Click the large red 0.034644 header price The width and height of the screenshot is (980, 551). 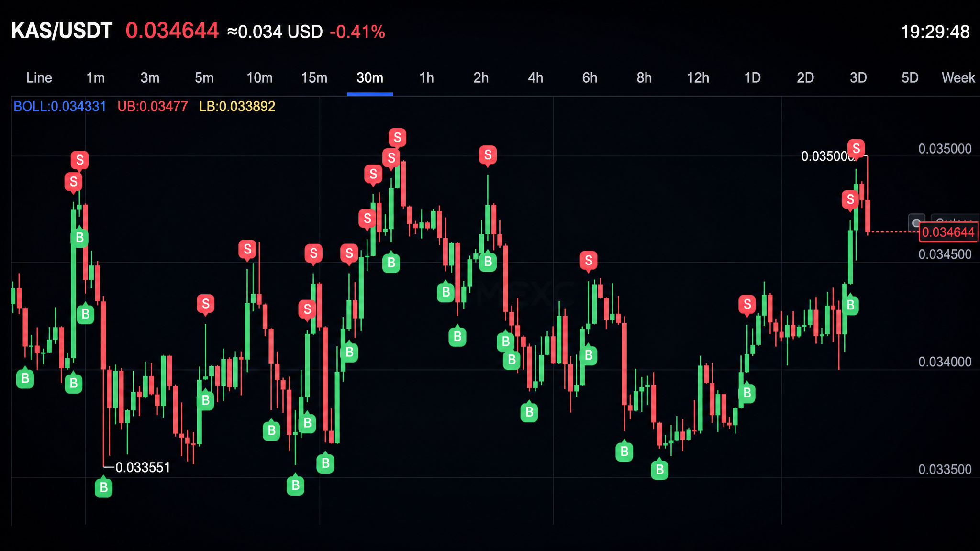tap(172, 31)
